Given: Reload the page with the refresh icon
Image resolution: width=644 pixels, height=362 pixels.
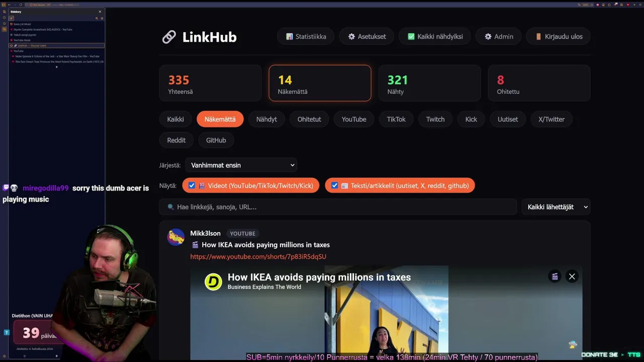Looking at the screenshot, I should tap(21, 5).
